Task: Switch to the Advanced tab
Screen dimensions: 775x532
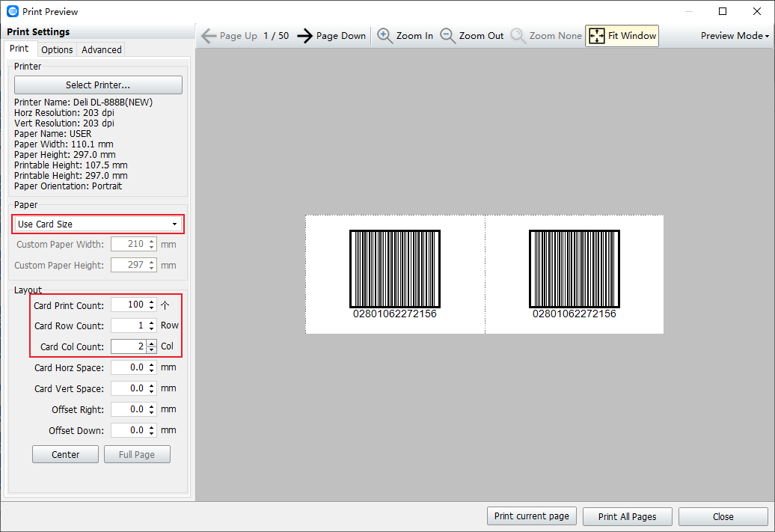Action: tap(101, 49)
